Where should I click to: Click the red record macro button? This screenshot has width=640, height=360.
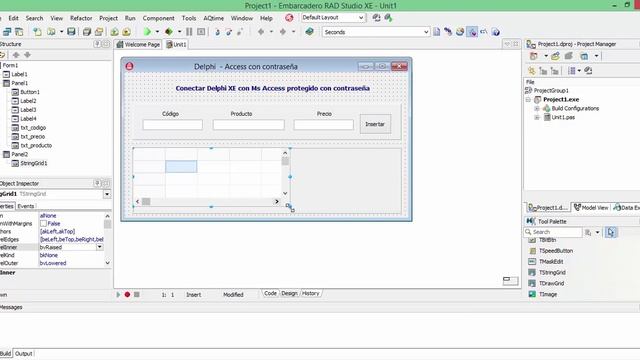pyautogui.click(x=127, y=294)
